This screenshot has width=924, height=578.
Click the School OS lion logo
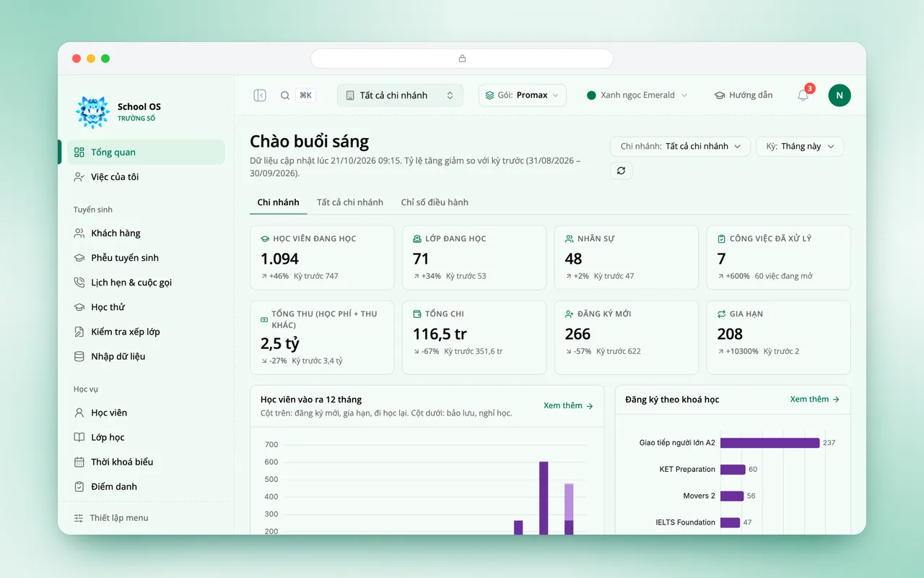92,112
